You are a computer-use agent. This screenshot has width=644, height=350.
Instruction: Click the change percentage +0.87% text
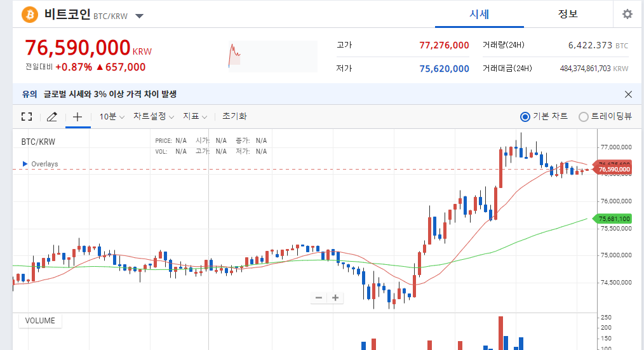click(74, 67)
